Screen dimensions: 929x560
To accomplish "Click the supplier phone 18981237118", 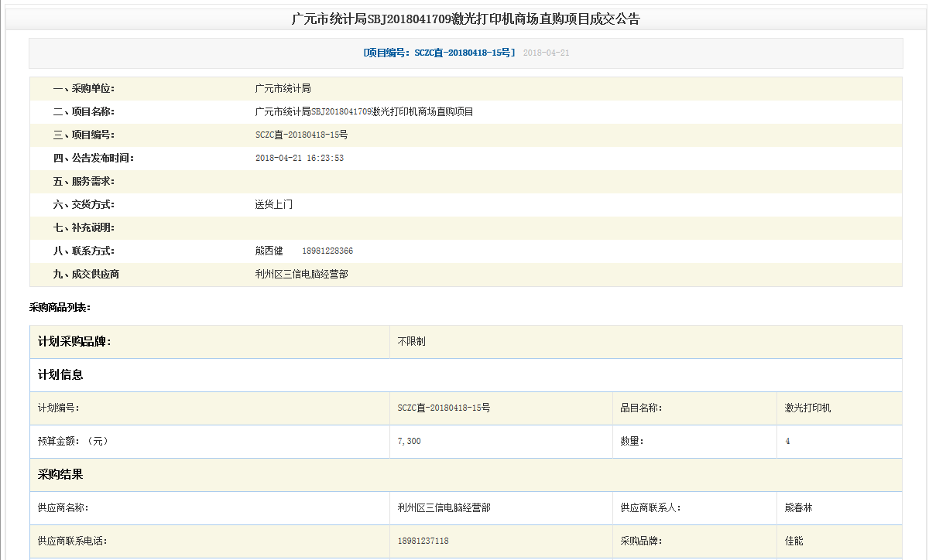I will click(423, 541).
